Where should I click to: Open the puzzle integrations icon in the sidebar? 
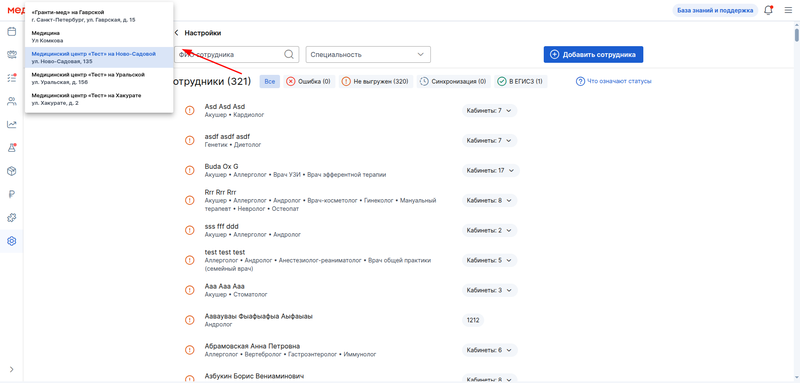(x=11, y=218)
